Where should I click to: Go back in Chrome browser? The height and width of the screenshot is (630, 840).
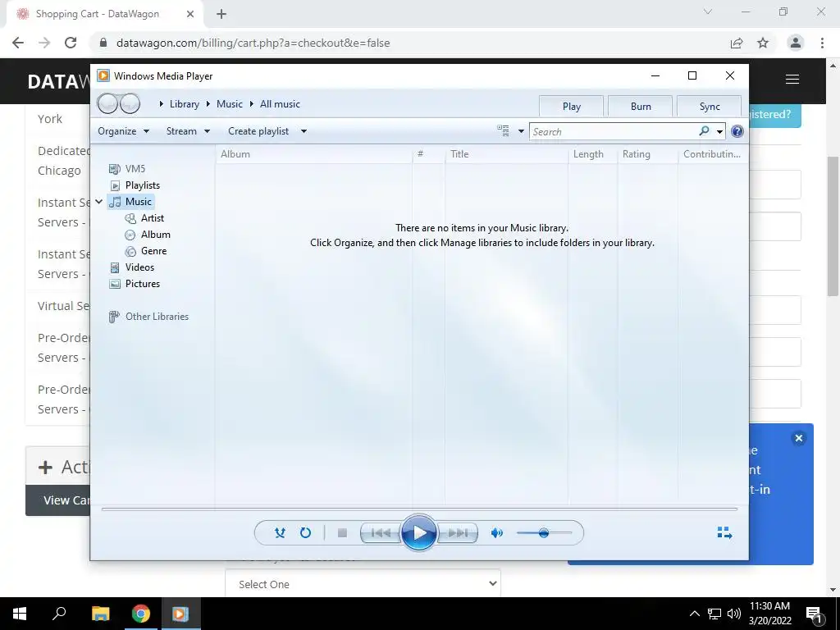(x=18, y=43)
